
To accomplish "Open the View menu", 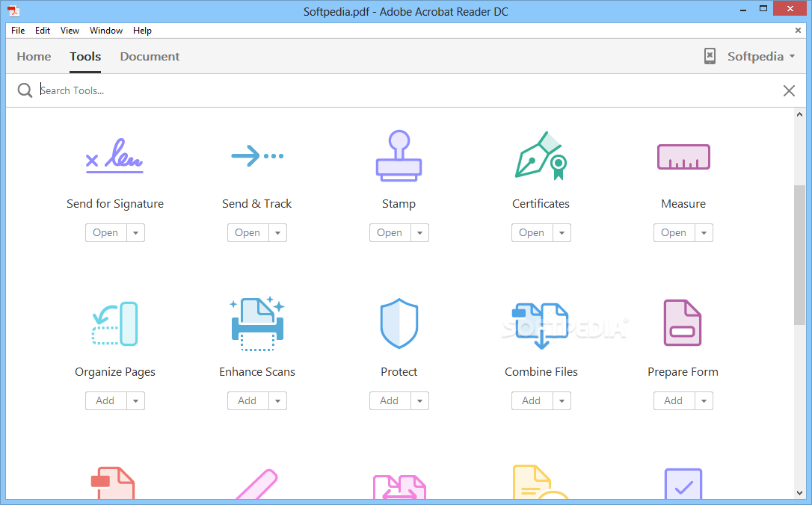I will point(70,31).
